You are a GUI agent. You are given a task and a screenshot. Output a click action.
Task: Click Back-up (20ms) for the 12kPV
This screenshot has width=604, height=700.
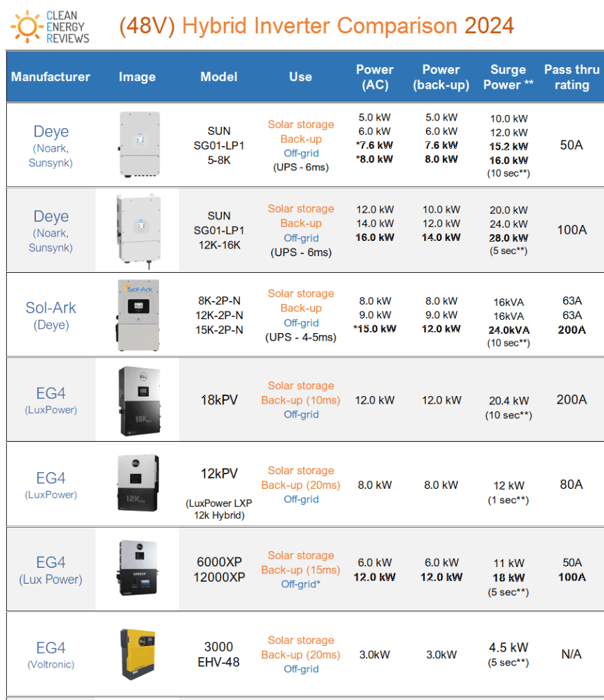click(x=301, y=485)
